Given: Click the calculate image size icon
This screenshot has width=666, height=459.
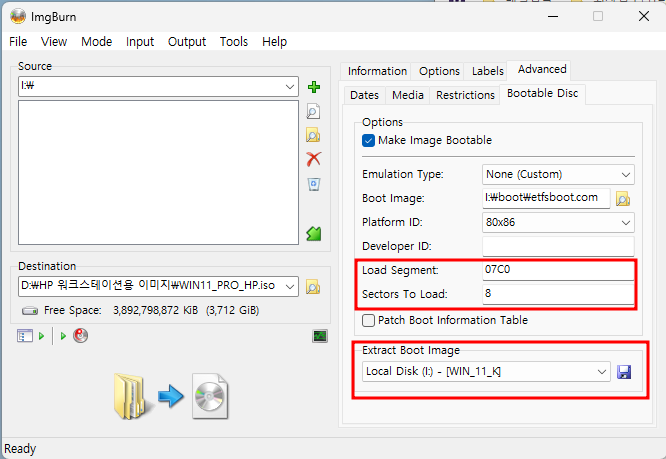Looking at the screenshot, I should pos(25,336).
